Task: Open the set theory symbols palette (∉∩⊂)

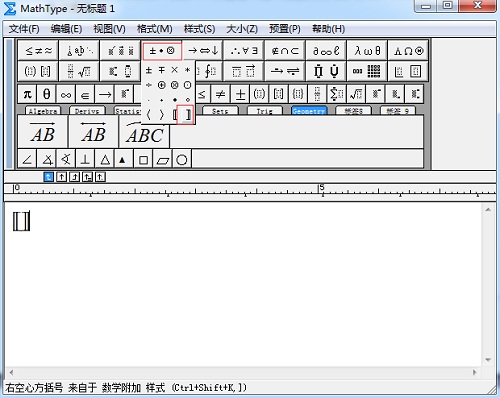Action: 285,51
